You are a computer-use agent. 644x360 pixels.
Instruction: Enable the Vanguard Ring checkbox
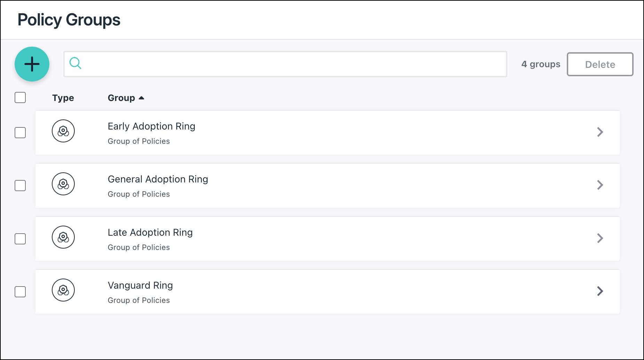point(20,292)
